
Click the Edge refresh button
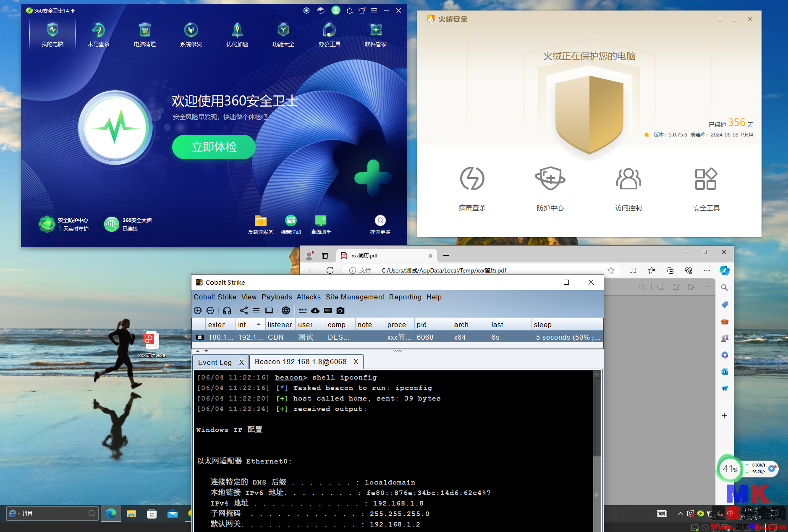[330, 270]
